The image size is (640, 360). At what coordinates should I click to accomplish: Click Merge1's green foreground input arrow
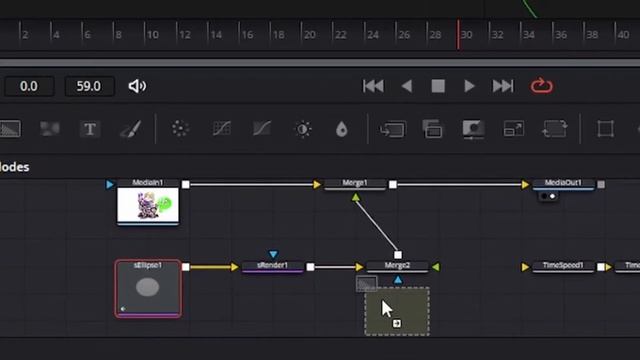click(356, 198)
